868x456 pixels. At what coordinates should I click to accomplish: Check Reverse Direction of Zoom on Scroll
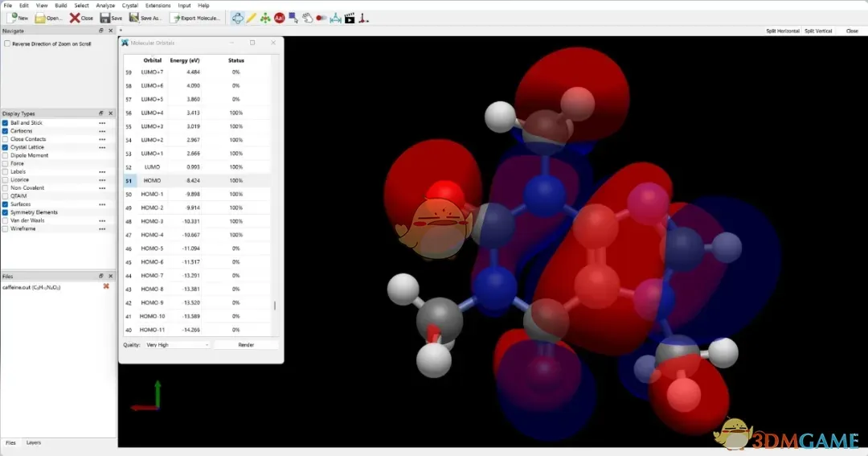coord(7,43)
